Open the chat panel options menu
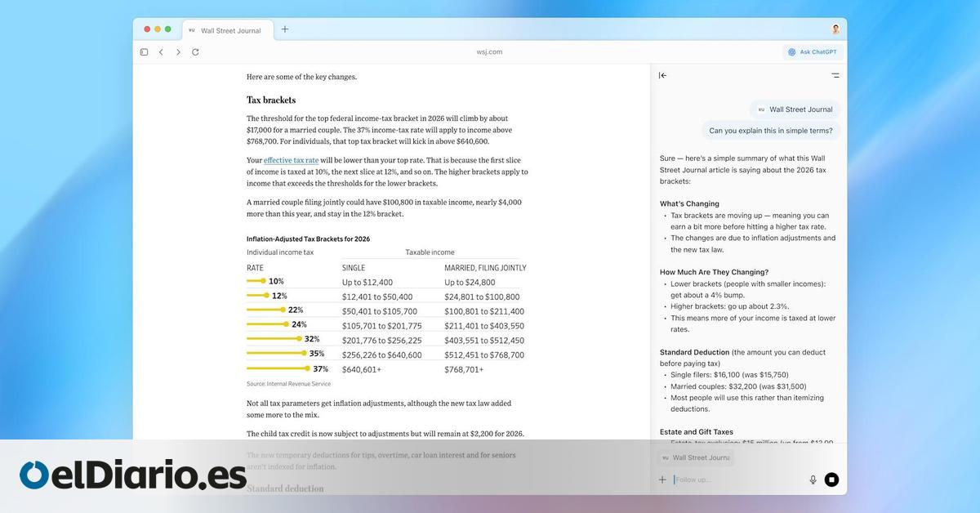980x513 pixels. tap(835, 75)
